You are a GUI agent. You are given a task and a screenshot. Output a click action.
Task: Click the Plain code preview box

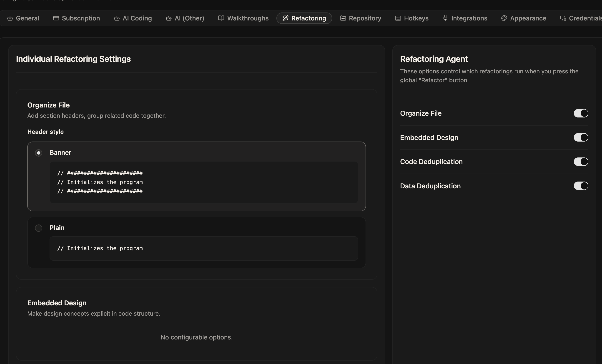[204, 248]
